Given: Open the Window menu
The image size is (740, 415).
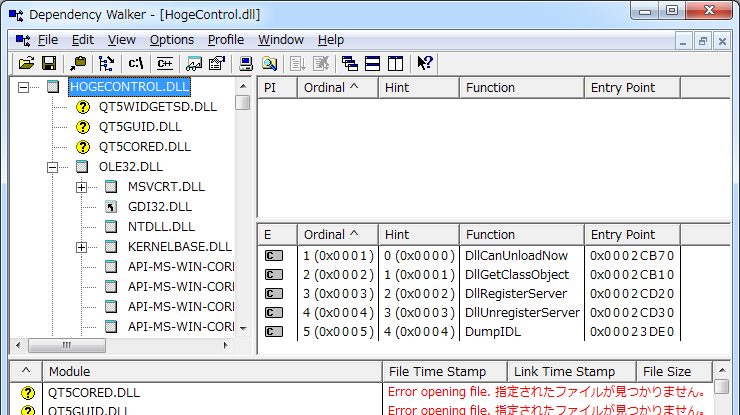Looking at the screenshot, I should pos(281,40).
